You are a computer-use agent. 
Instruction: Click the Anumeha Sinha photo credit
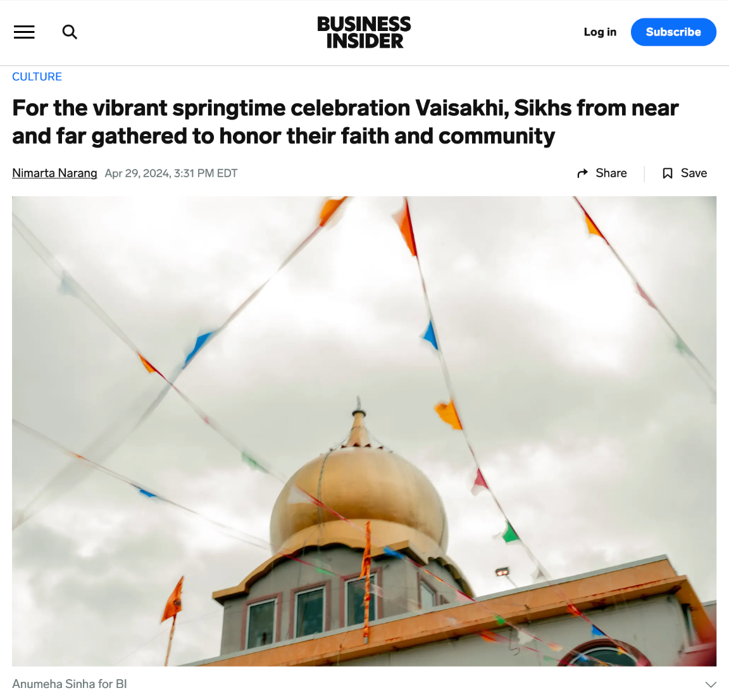69,684
